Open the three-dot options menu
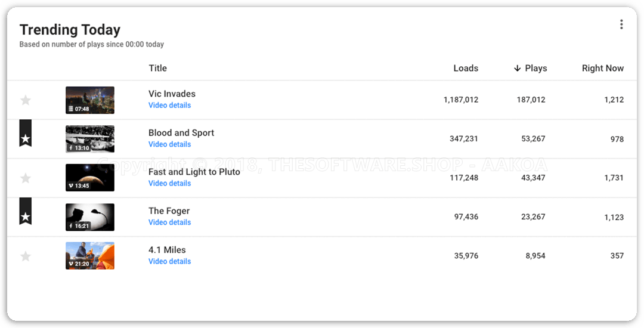 (x=621, y=24)
